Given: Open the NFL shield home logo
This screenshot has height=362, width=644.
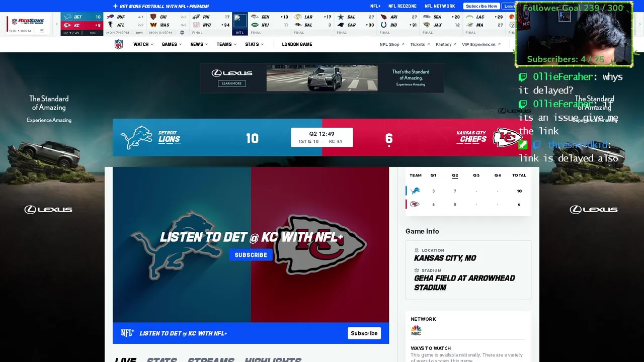Looking at the screenshot, I should click(119, 44).
